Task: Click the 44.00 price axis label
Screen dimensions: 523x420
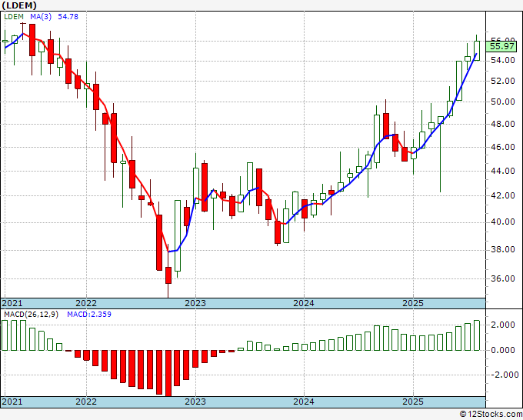Action: click(502, 171)
